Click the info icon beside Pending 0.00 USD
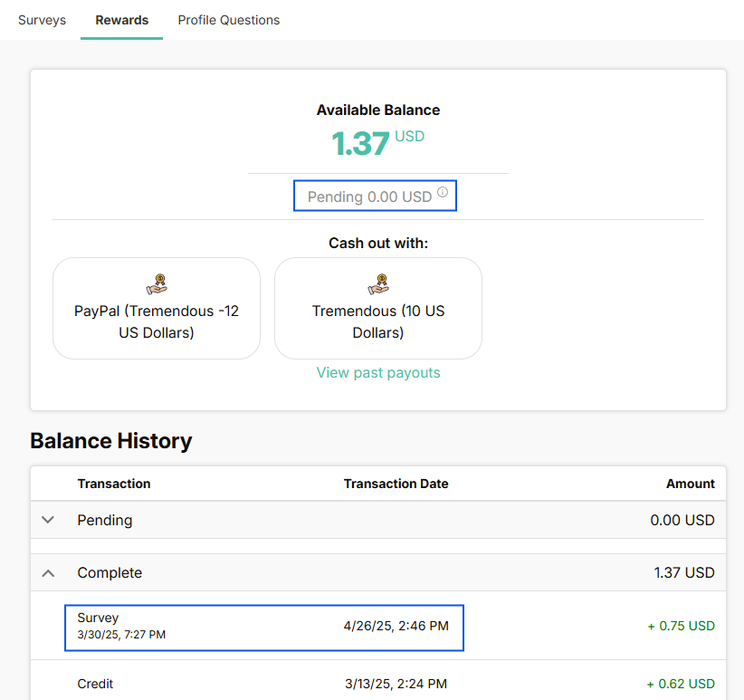 point(443,192)
